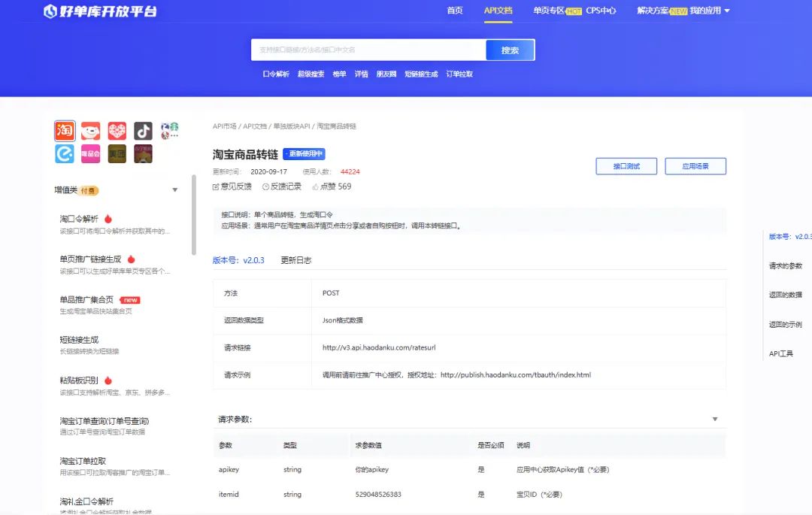
Task: Open 单页专区 in top navigation
Action: 549,11
